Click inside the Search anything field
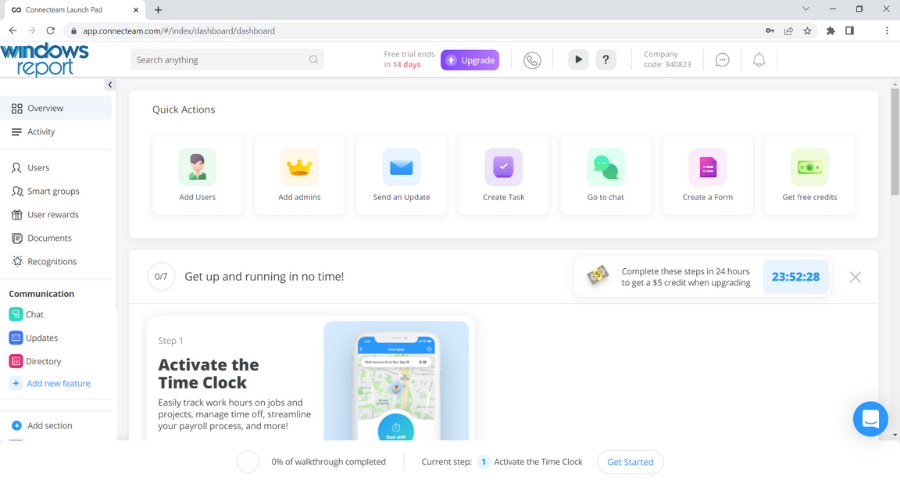 point(227,60)
